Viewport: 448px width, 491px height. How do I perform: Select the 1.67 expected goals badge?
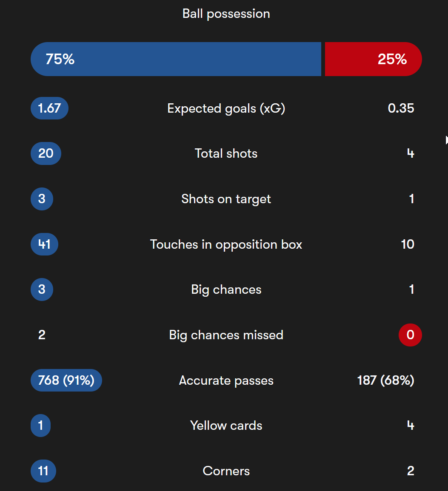[49, 108]
